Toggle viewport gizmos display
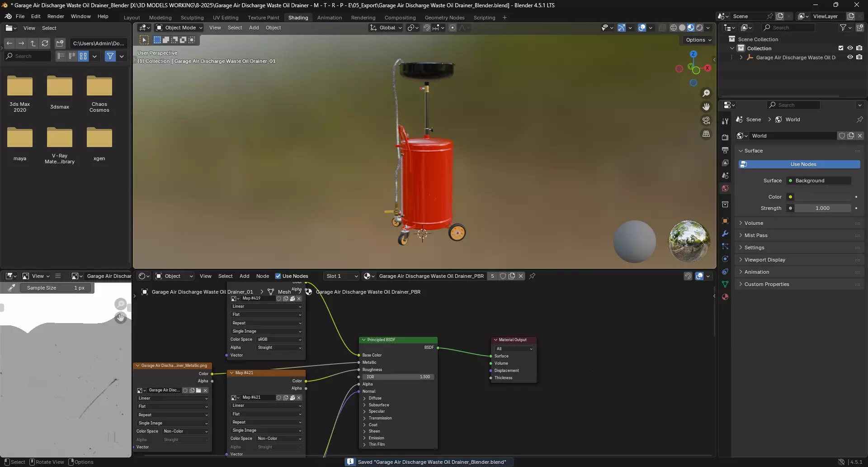 pyautogui.click(x=622, y=28)
